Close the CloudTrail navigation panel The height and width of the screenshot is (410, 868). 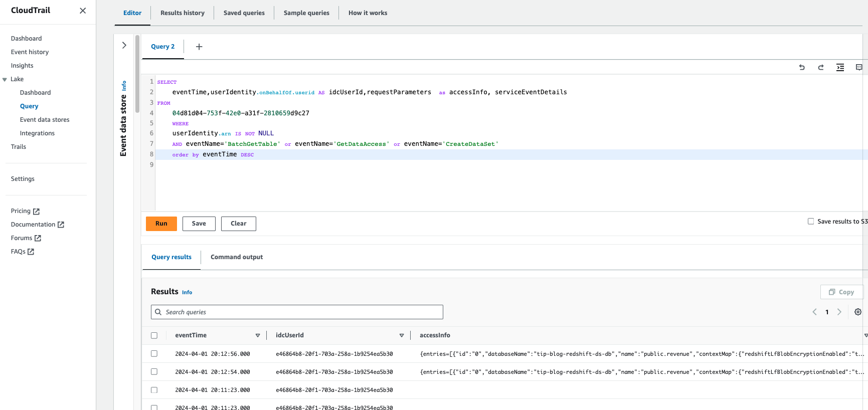coord(83,11)
